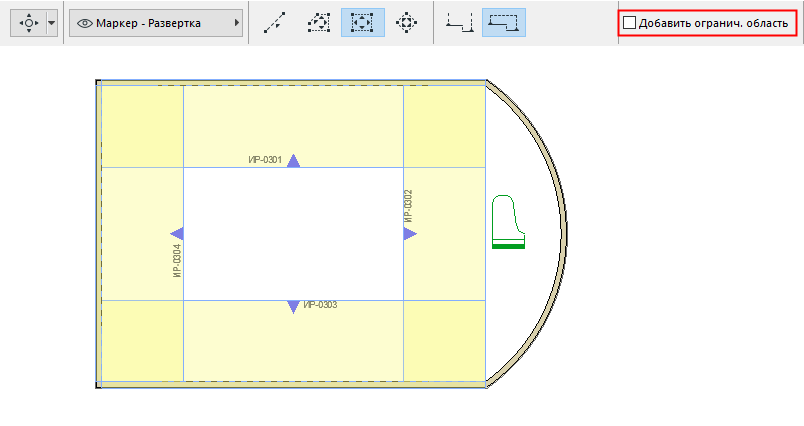
Task: Select the ИР-0303 downward marker triangle
Action: point(293,307)
